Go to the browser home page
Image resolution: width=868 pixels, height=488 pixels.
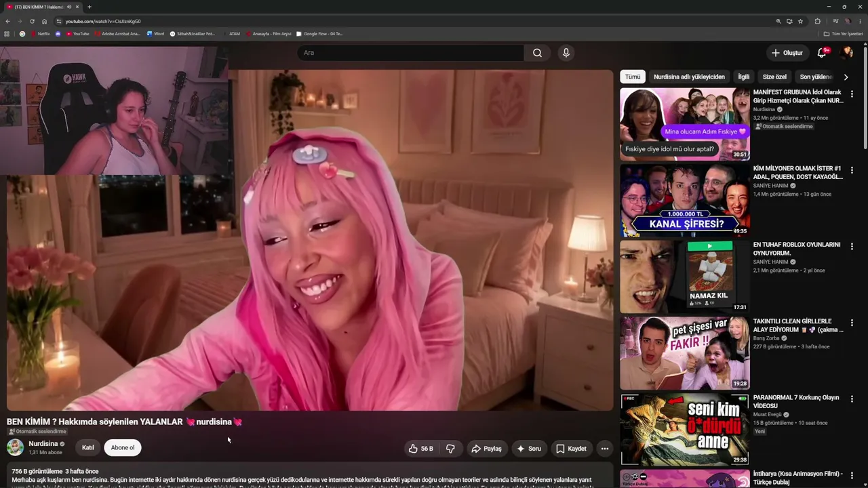[44, 21]
